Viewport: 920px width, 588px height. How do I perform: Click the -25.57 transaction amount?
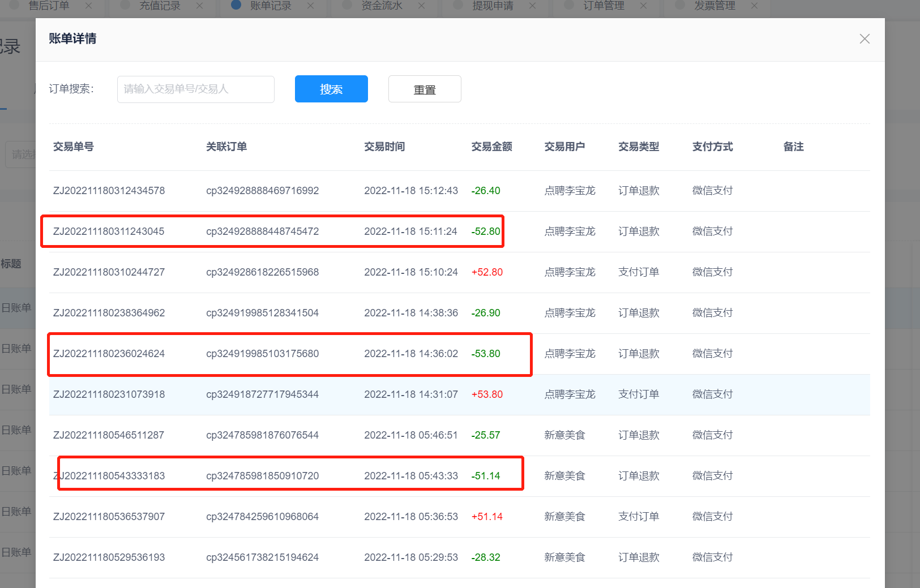pos(486,435)
